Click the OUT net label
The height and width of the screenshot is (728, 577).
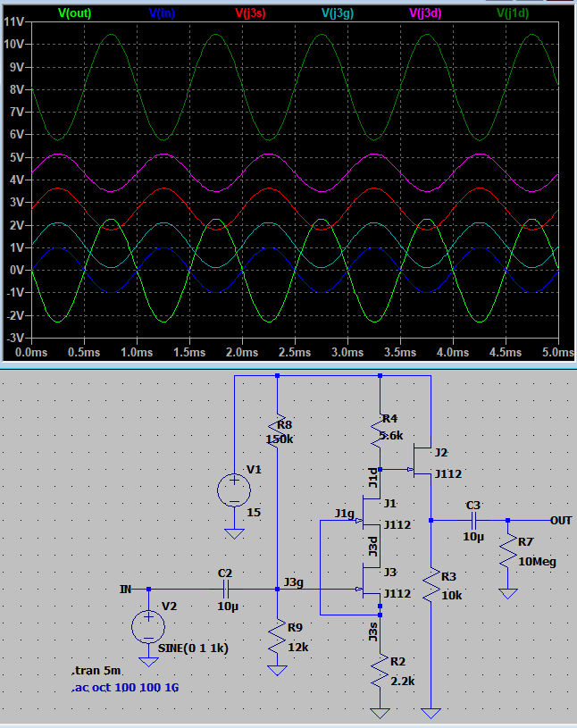click(561, 520)
